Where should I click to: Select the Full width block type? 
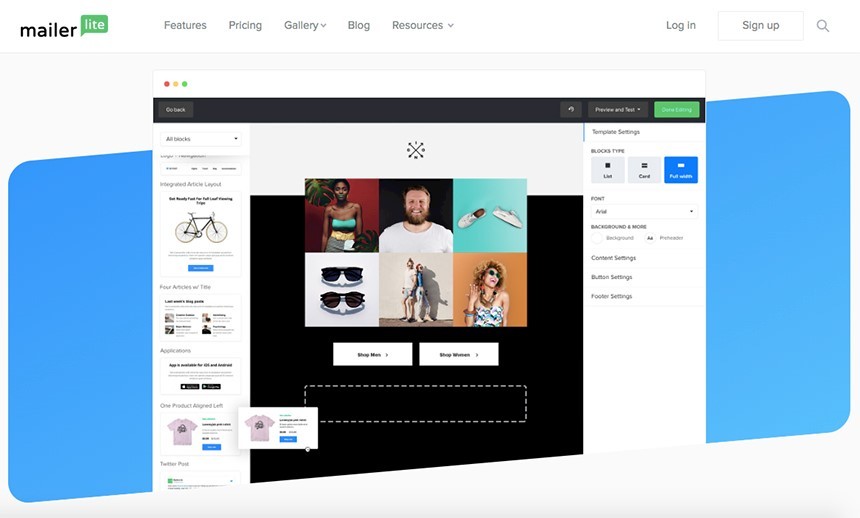tap(681, 170)
